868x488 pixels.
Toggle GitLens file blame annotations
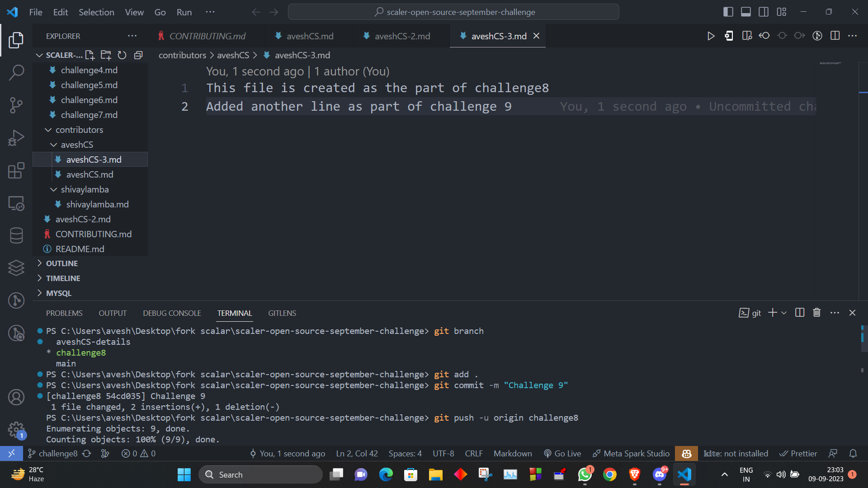click(817, 36)
